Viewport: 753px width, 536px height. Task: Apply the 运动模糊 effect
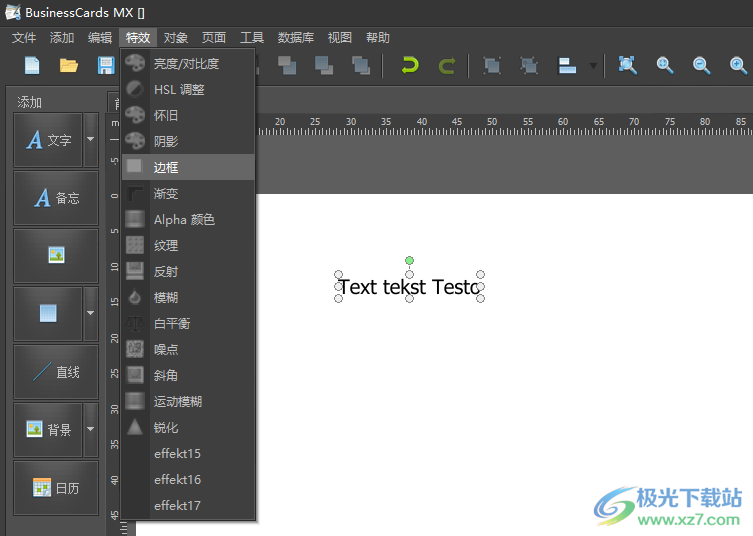tap(178, 401)
